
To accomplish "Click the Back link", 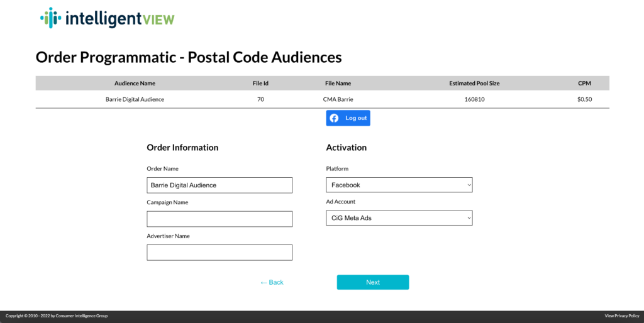I will click(272, 282).
